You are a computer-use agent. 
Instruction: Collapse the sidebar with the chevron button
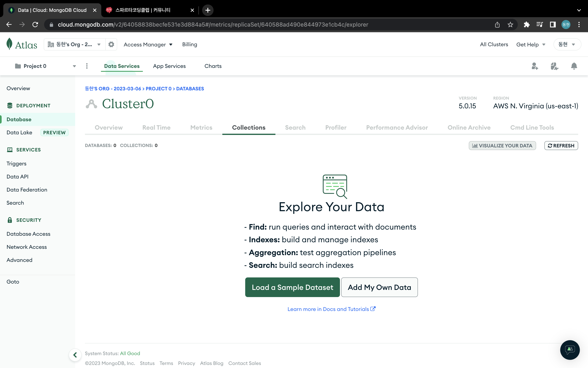tap(75, 355)
